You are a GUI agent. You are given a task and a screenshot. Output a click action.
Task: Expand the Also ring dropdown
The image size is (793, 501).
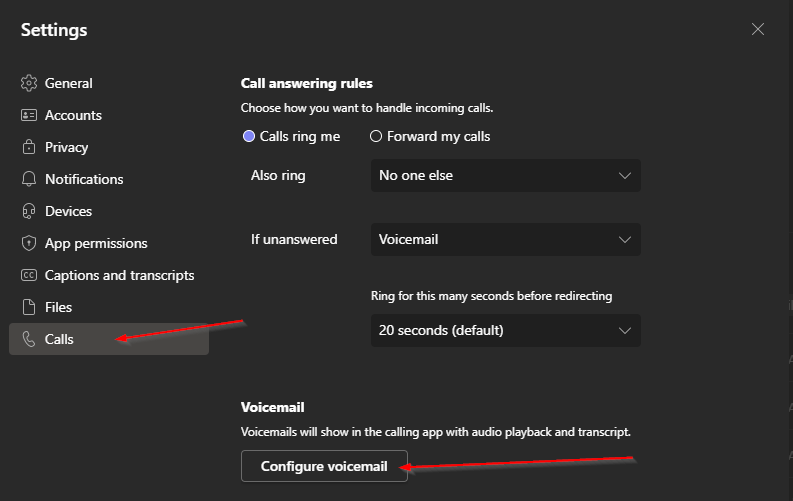pos(506,175)
